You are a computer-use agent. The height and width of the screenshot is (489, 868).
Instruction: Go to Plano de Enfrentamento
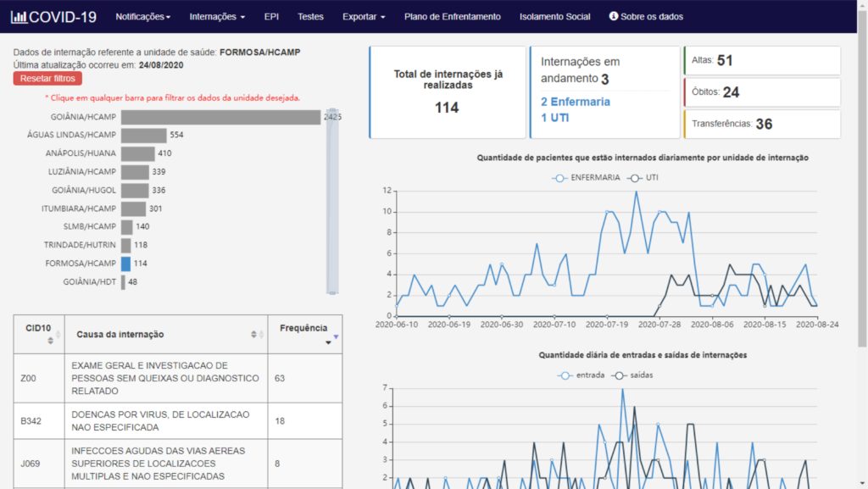click(x=453, y=17)
